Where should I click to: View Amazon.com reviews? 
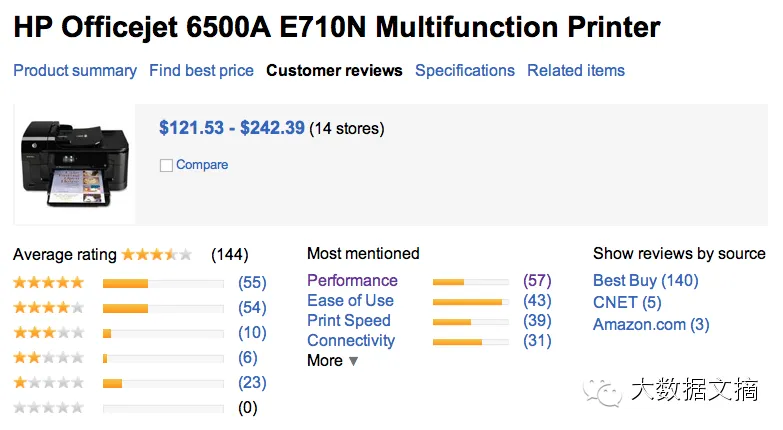point(651,325)
